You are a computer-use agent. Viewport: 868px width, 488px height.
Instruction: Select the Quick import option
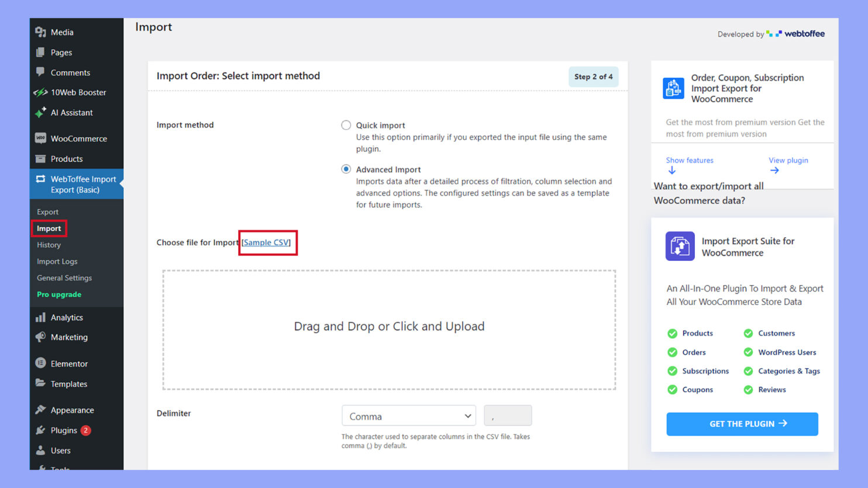[x=346, y=124]
